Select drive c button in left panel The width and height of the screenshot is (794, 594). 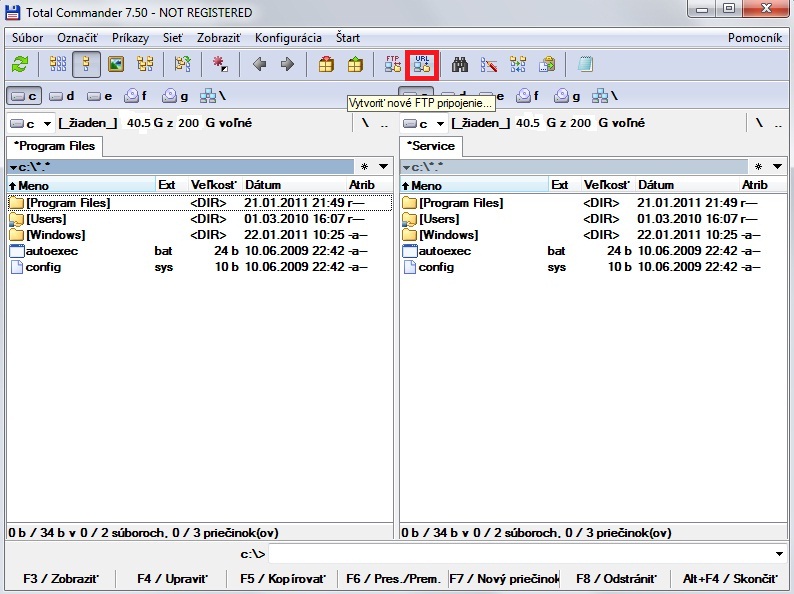(x=24, y=96)
